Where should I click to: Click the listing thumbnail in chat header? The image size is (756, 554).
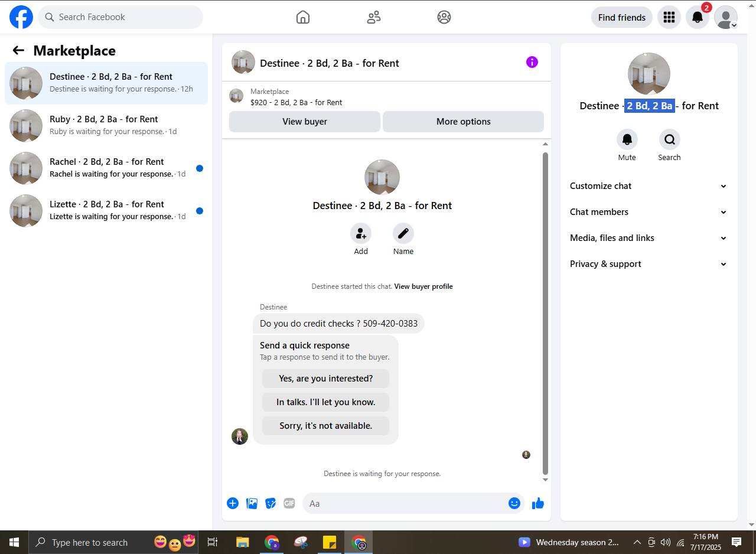tap(243, 62)
